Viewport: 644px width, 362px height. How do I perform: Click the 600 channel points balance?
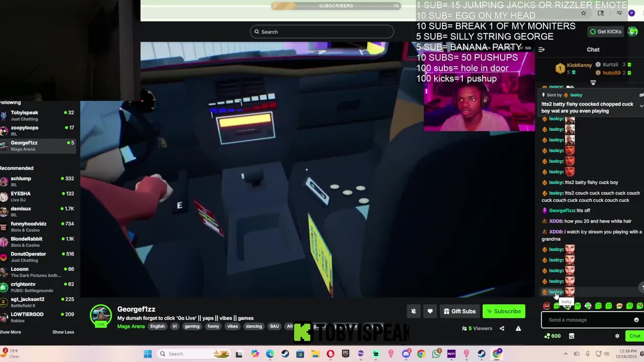[x=552, y=336]
